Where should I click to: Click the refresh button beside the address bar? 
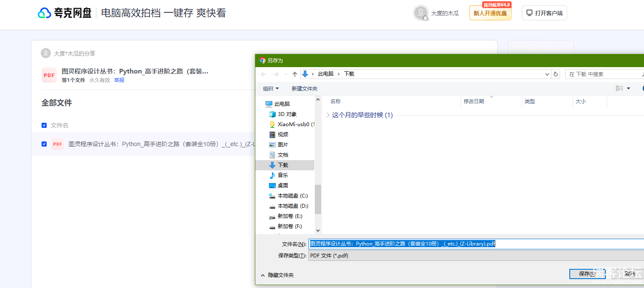point(556,74)
